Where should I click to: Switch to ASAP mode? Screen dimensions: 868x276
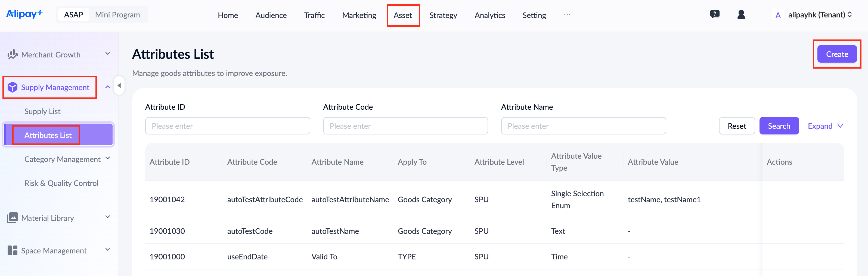[x=73, y=14]
